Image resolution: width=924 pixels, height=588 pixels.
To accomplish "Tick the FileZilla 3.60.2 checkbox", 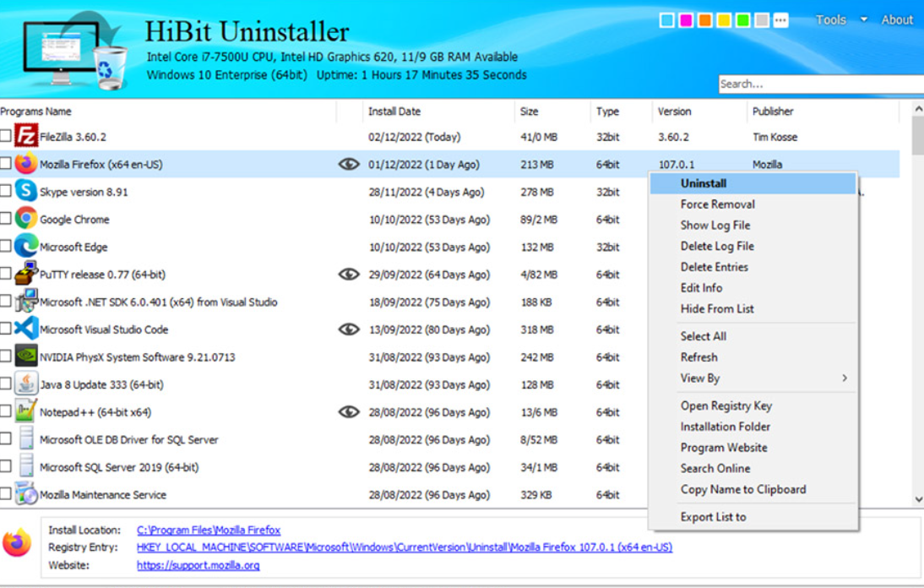I will (x=5, y=135).
